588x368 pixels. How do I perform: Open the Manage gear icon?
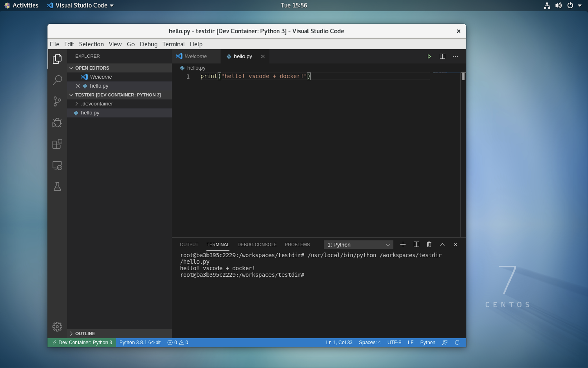(x=57, y=327)
